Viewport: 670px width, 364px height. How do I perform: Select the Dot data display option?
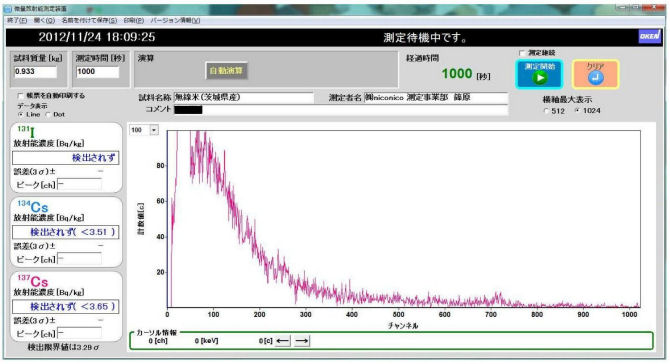point(48,114)
